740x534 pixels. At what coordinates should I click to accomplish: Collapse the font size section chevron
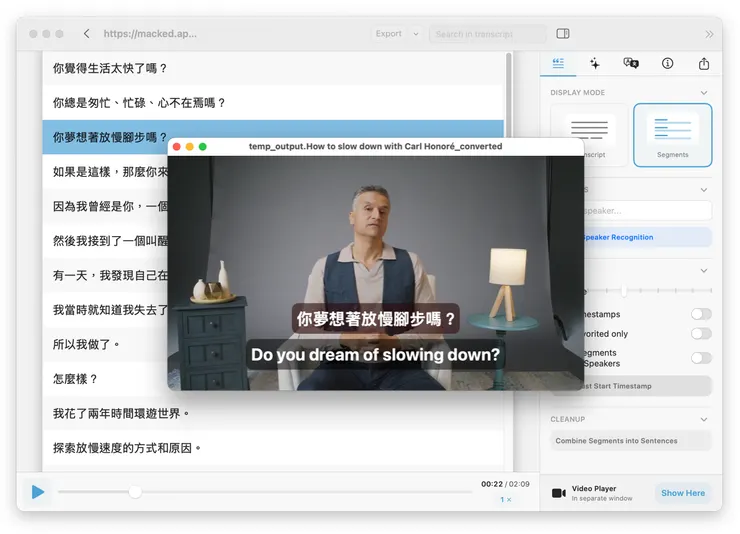coord(704,271)
